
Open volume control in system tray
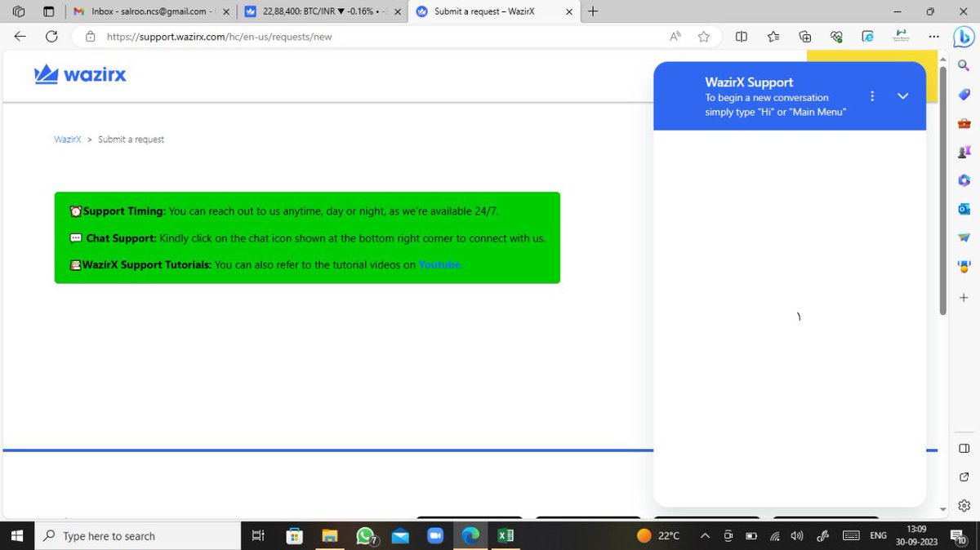point(798,535)
